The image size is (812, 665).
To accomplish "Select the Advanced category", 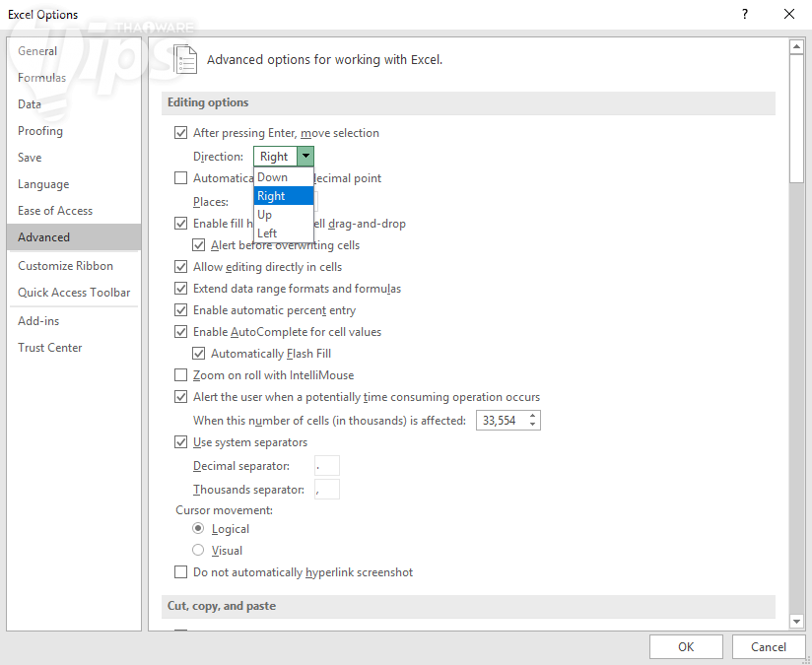I will 74,237.
